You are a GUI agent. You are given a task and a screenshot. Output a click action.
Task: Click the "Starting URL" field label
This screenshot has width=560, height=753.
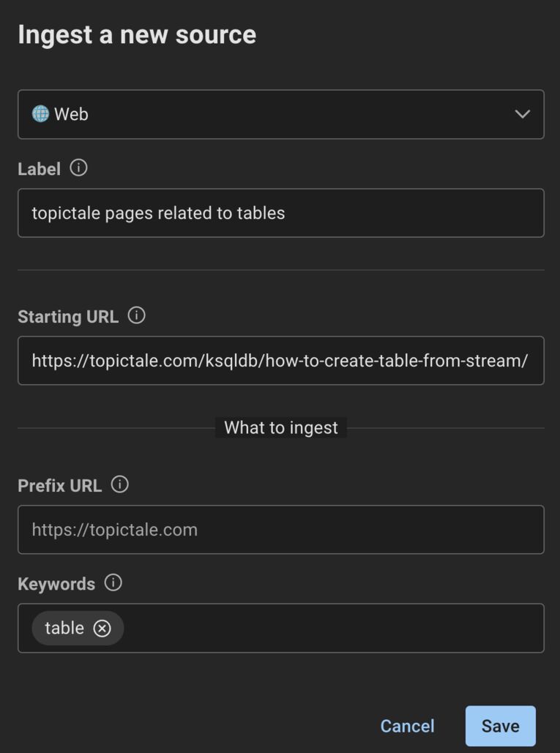(x=68, y=316)
